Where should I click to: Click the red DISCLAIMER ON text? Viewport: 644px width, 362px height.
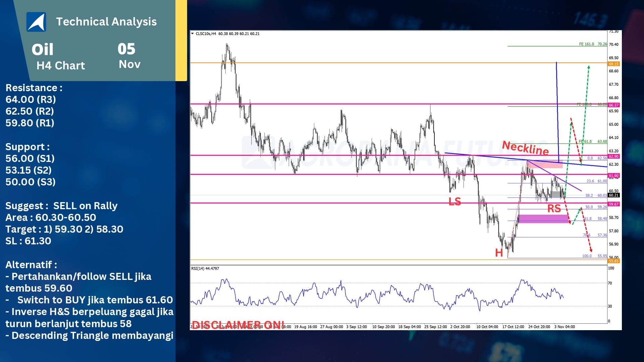(237, 324)
